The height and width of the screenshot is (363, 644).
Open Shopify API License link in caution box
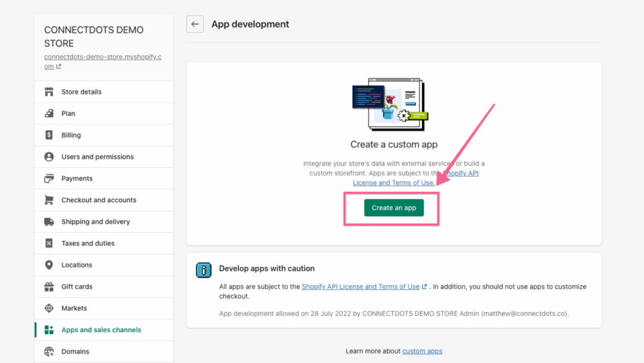(360, 287)
